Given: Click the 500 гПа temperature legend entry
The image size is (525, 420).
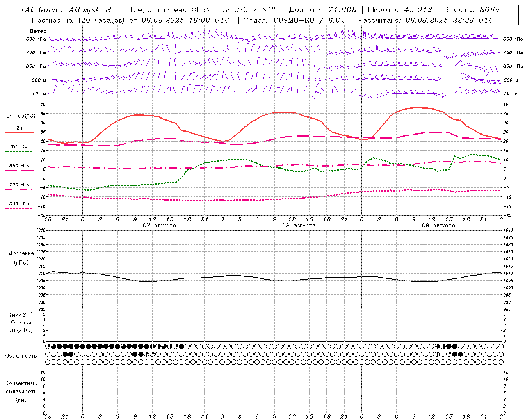Looking at the screenshot, I should pyautogui.click(x=19, y=204).
